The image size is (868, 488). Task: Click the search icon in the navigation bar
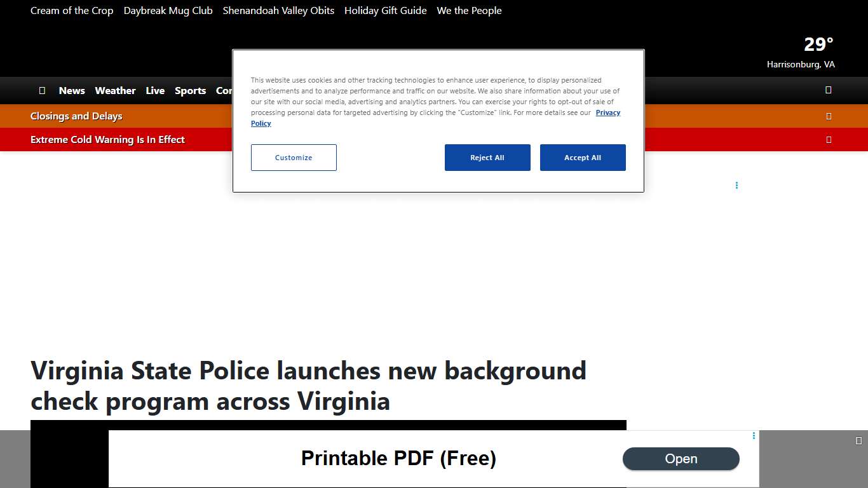(x=828, y=90)
